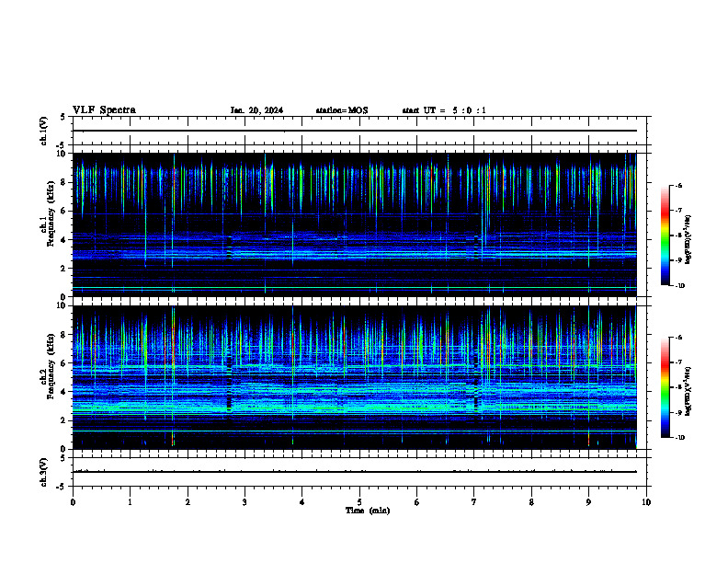Screen dimensions: 728x563
Task: Click the '-10' label on ch.1 color scale
Action: pos(679,286)
